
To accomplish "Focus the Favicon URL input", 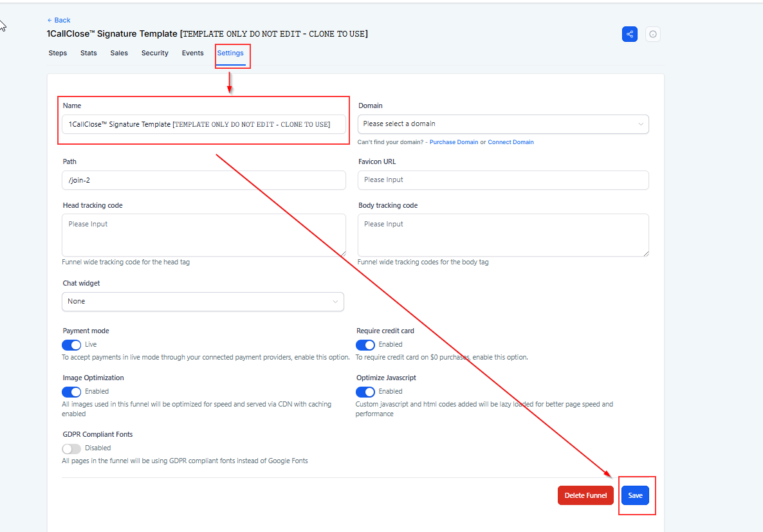I will (x=502, y=180).
